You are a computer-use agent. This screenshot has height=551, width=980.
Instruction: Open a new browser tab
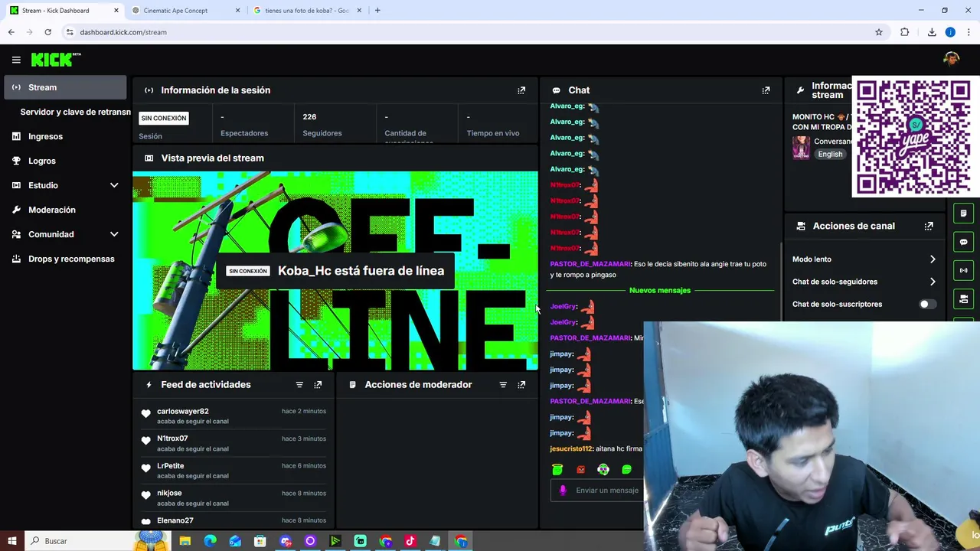click(377, 11)
